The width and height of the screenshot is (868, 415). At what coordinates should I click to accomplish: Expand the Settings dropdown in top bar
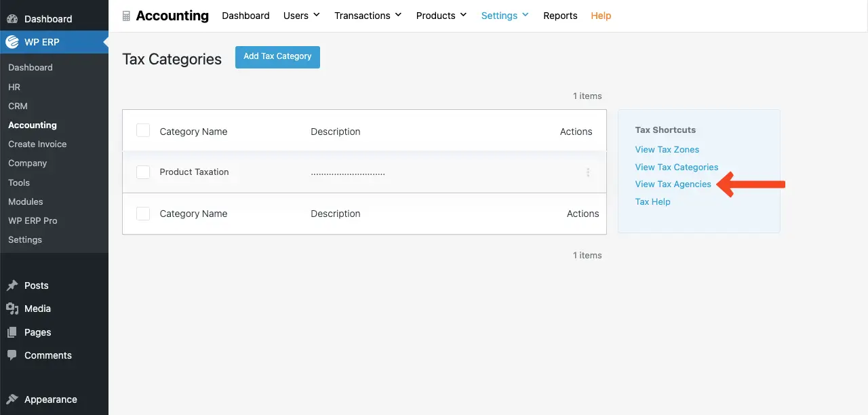click(505, 16)
